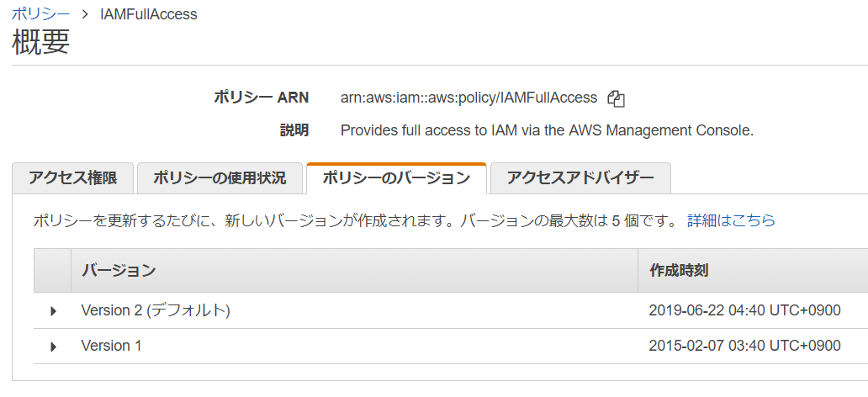The width and height of the screenshot is (868, 397).
Task: Go to the アクセスアドバイザー tab
Action: coord(580,178)
